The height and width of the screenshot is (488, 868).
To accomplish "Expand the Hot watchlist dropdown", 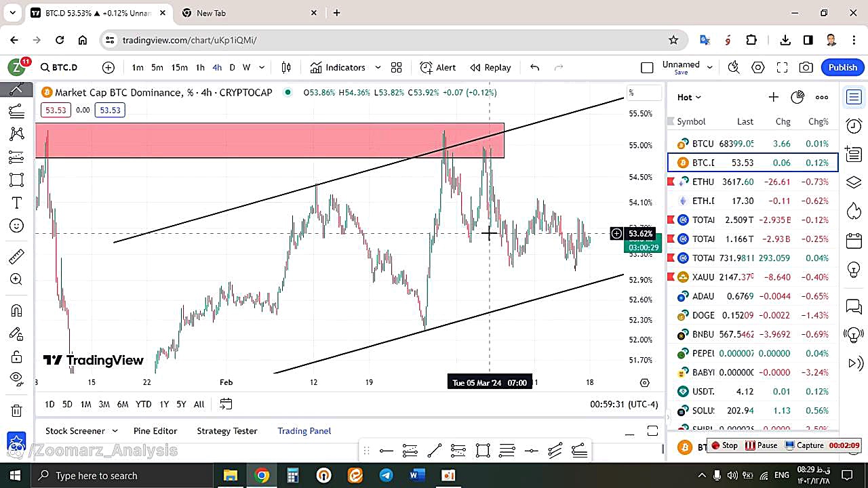I will pyautogui.click(x=689, y=97).
